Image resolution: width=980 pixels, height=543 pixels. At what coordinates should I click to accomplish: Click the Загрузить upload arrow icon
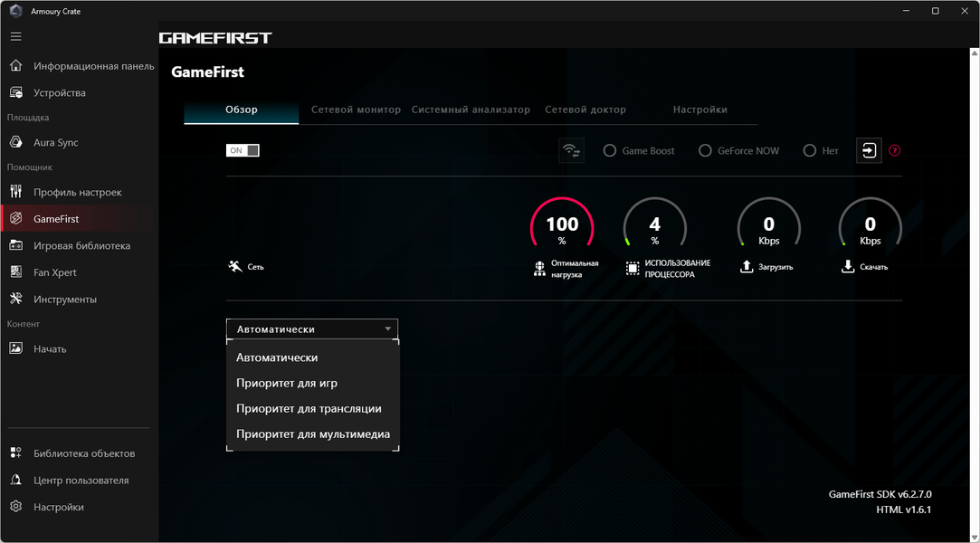(x=747, y=267)
